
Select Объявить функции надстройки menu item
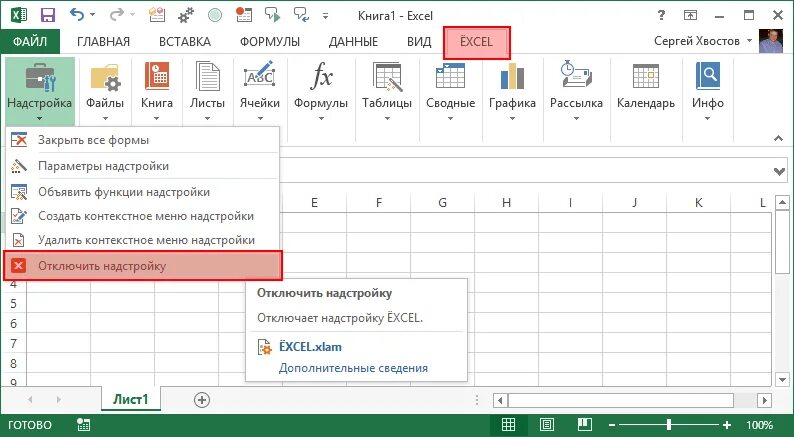coord(142,192)
